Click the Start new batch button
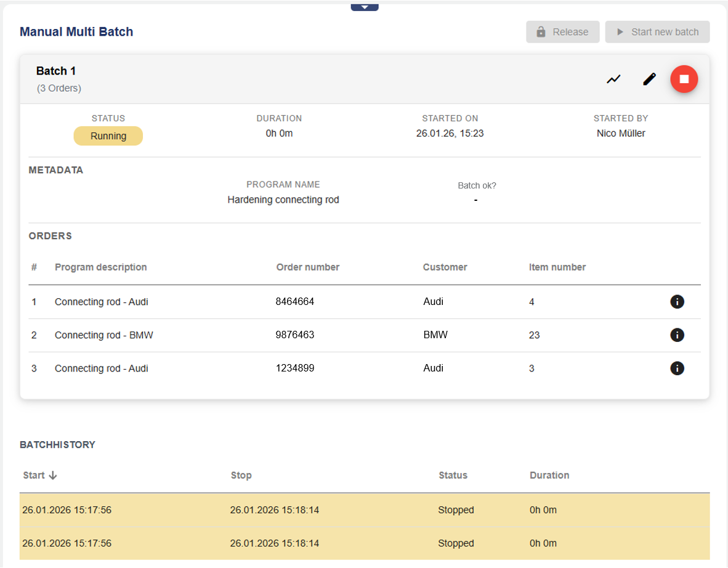The width and height of the screenshot is (728, 568). (657, 32)
